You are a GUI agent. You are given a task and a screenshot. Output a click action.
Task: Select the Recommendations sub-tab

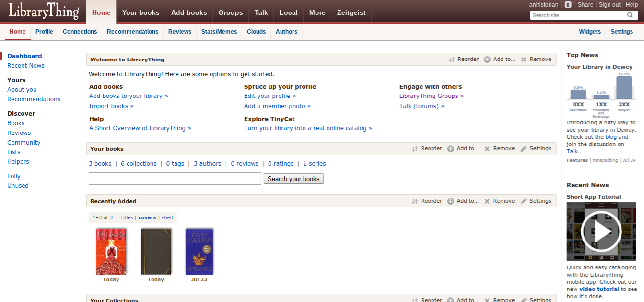tap(133, 32)
